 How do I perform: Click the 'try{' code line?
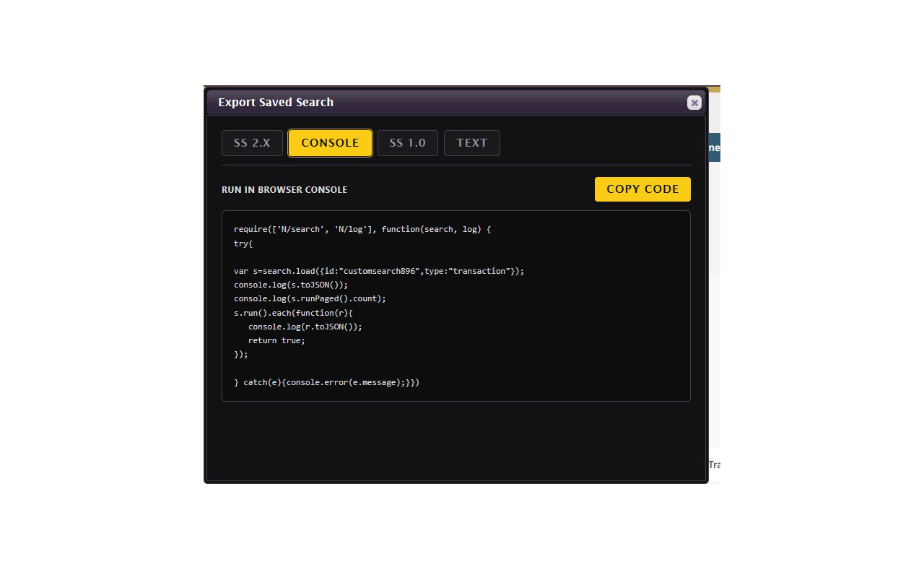click(243, 243)
